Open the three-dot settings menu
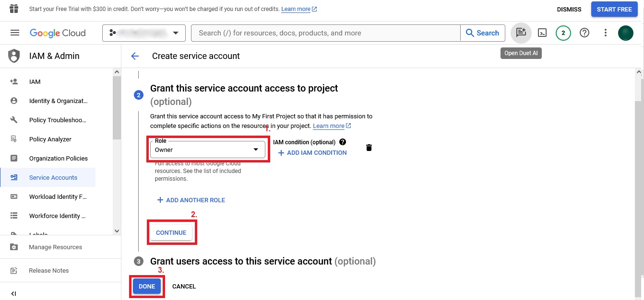Image resolution: width=644 pixels, height=300 pixels. pyautogui.click(x=606, y=33)
